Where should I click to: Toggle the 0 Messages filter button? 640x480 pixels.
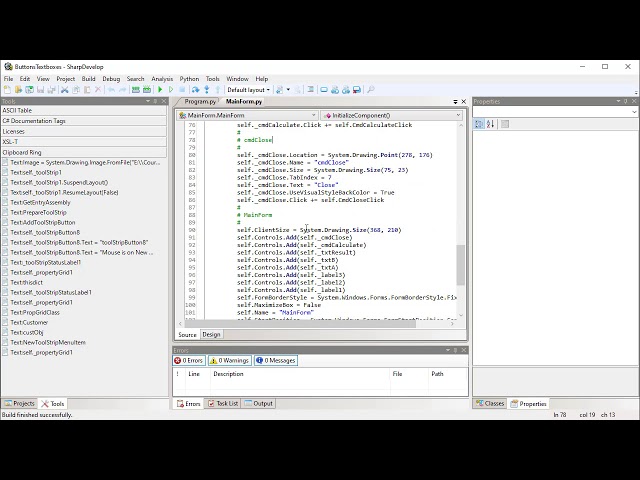click(276, 360)
